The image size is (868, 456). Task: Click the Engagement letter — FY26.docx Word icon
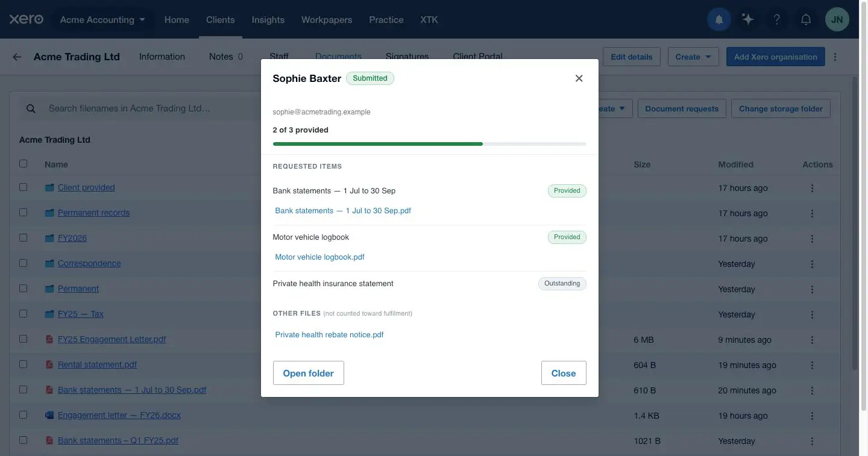(x=49, y=415)
